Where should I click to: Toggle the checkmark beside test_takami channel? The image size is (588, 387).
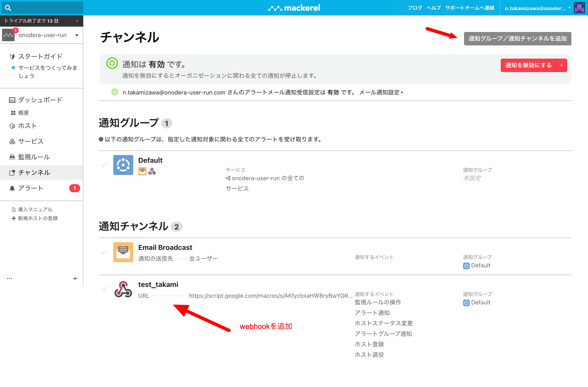pos(105,289)
